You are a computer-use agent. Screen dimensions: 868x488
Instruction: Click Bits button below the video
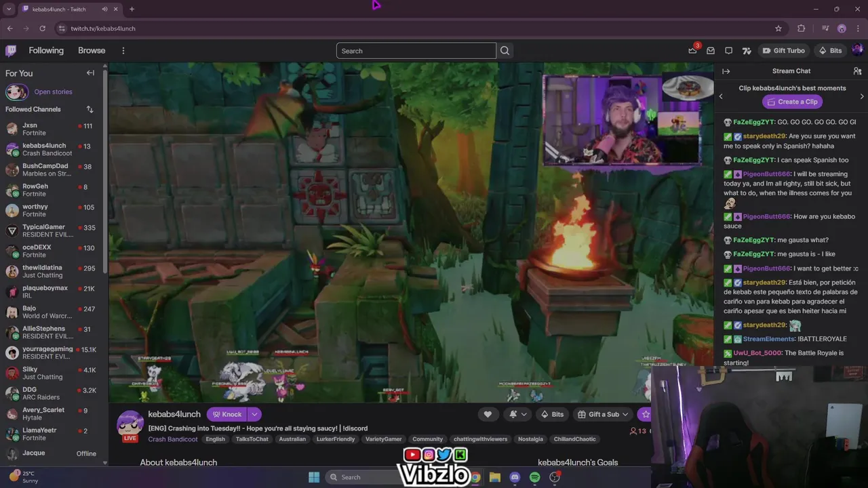pyautogui.click(x=551, y=414)
